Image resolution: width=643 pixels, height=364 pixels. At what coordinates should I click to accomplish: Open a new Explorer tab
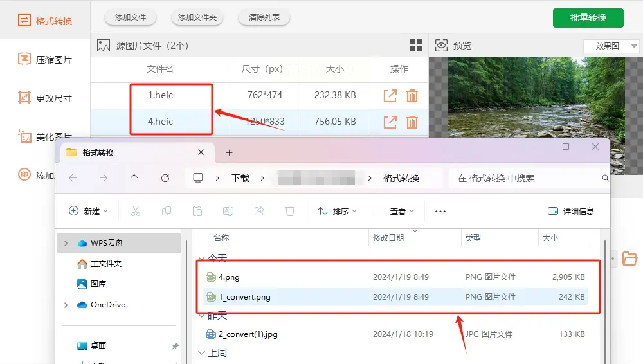point(230,152)
